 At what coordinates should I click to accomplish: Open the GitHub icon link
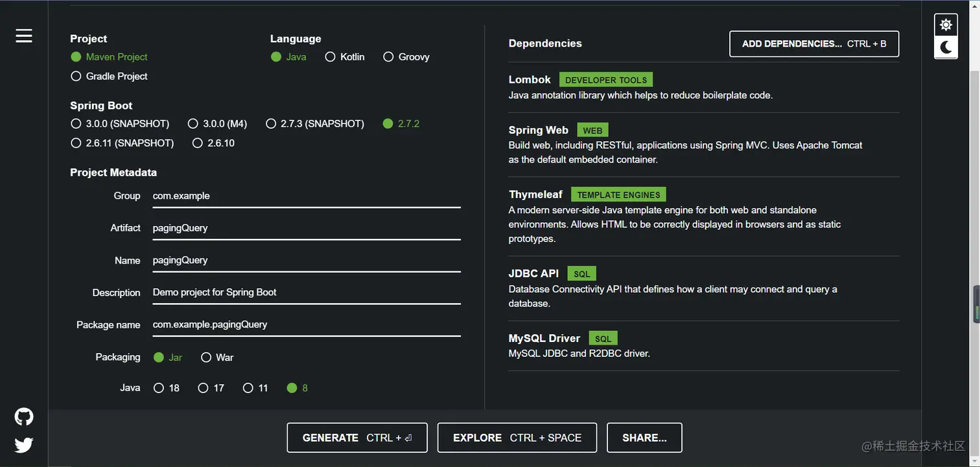tap(24, 416)
